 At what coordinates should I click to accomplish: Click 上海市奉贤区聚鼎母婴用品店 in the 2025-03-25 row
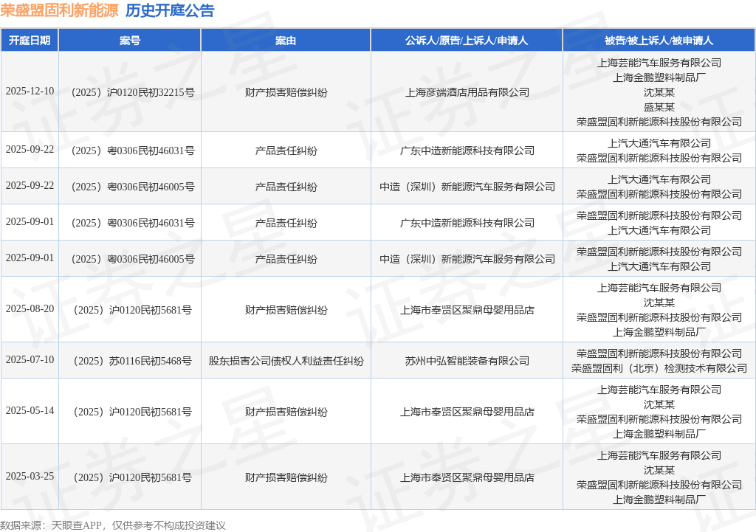pos(467,477)
